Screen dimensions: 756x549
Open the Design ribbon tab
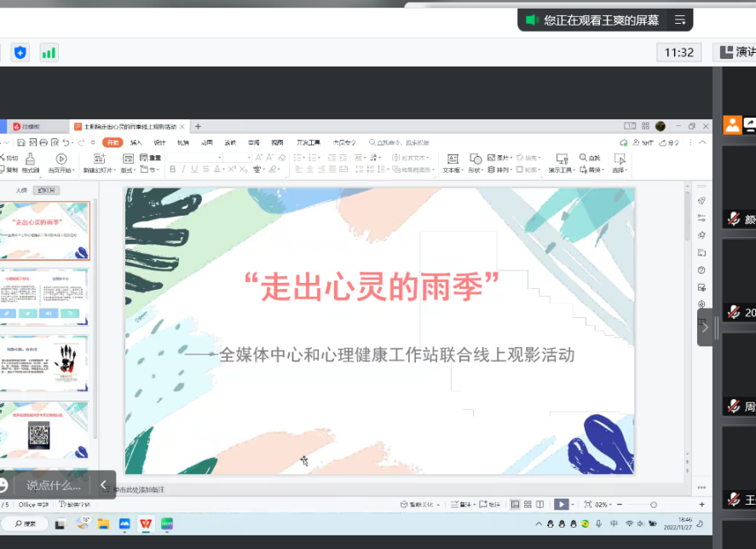pos(159,142)
